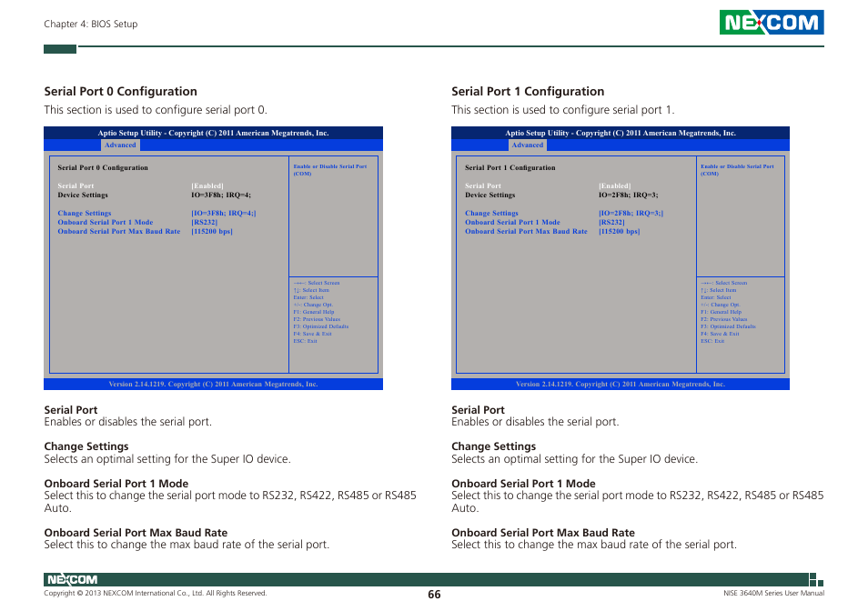The height and width of the screenshot is (611, 868).
Task: Click the 'Chapter 4: BIOS Setup' header text
Action: pyautogui.click(x=91, y=24)
